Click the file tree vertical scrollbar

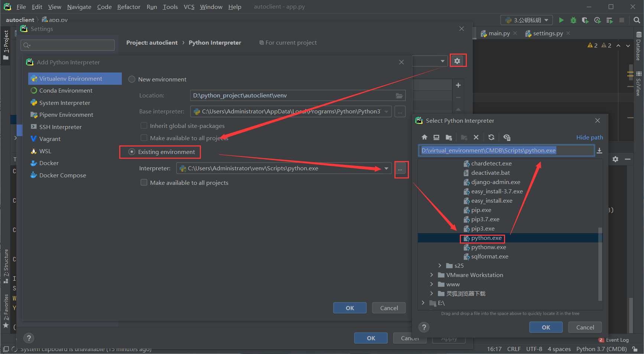pyautogui.click(x=600, y=264)
